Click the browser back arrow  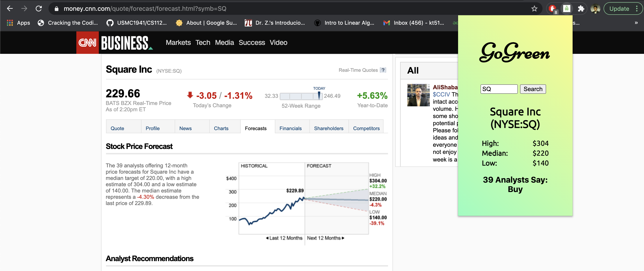click(x=10, y=9)
